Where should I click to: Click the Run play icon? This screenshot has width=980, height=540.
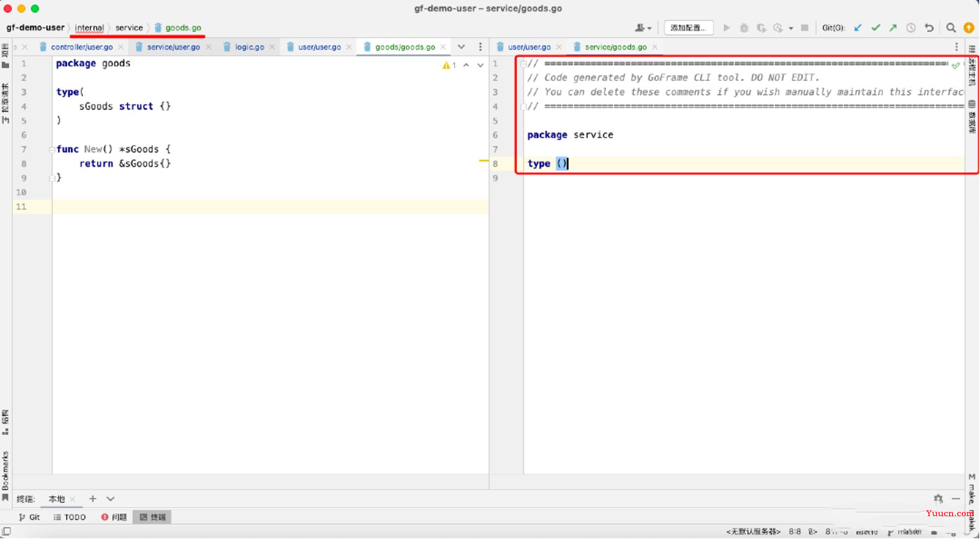[727, 28]
